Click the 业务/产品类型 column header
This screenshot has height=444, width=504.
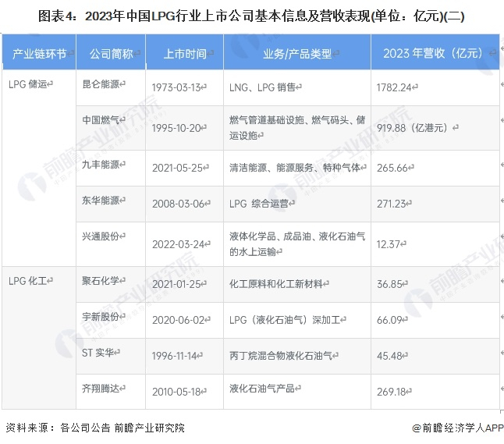[x=297, y=53]
